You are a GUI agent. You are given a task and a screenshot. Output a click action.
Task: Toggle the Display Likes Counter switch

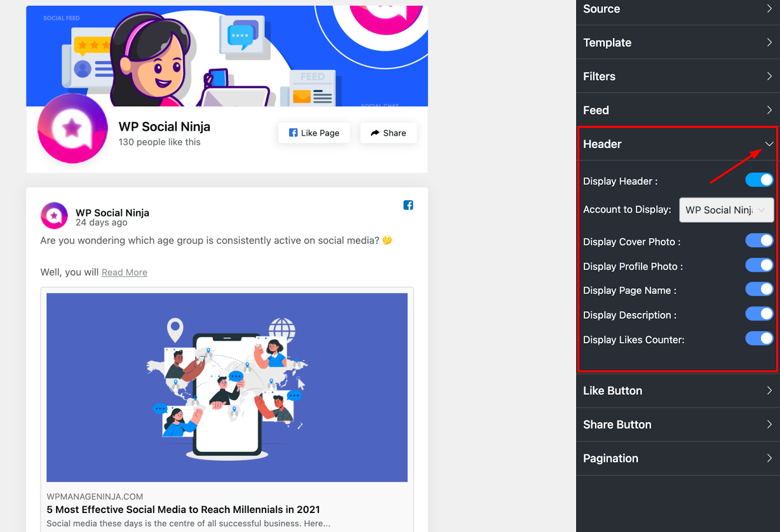(x=759, y=339)
